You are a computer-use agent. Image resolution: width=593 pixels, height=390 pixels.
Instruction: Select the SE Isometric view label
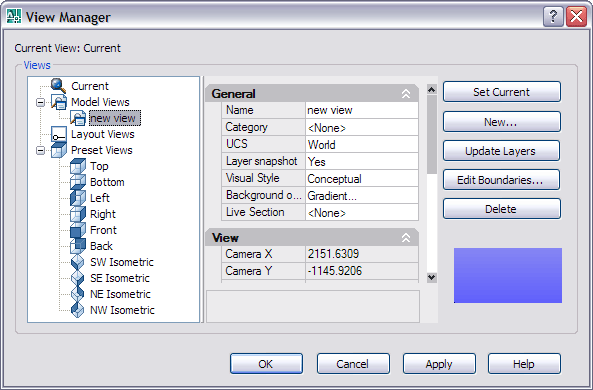(120, 278)
